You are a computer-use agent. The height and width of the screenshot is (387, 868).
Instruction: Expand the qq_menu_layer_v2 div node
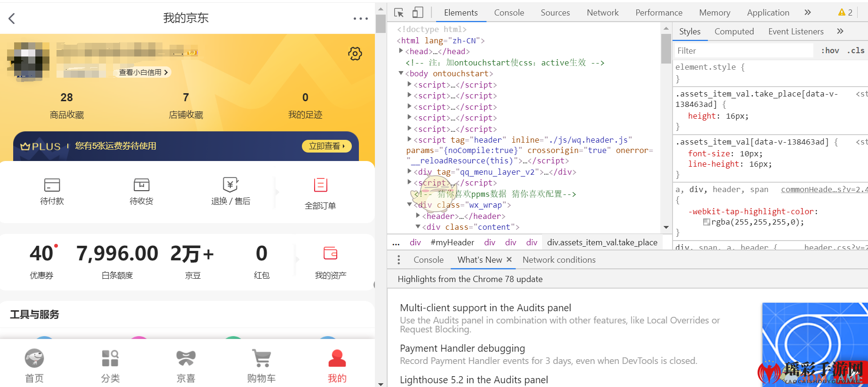[x=410, y=171]
